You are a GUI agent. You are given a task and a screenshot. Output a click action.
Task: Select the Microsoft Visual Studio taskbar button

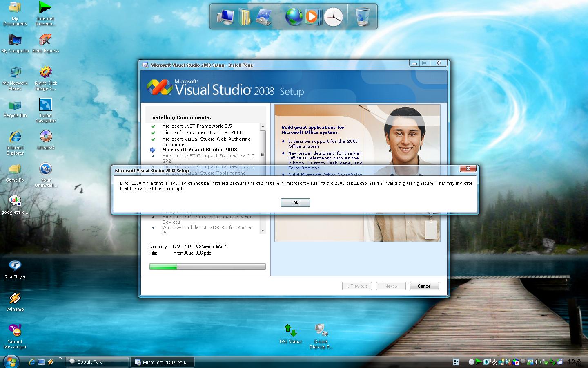tap(163, 362)
